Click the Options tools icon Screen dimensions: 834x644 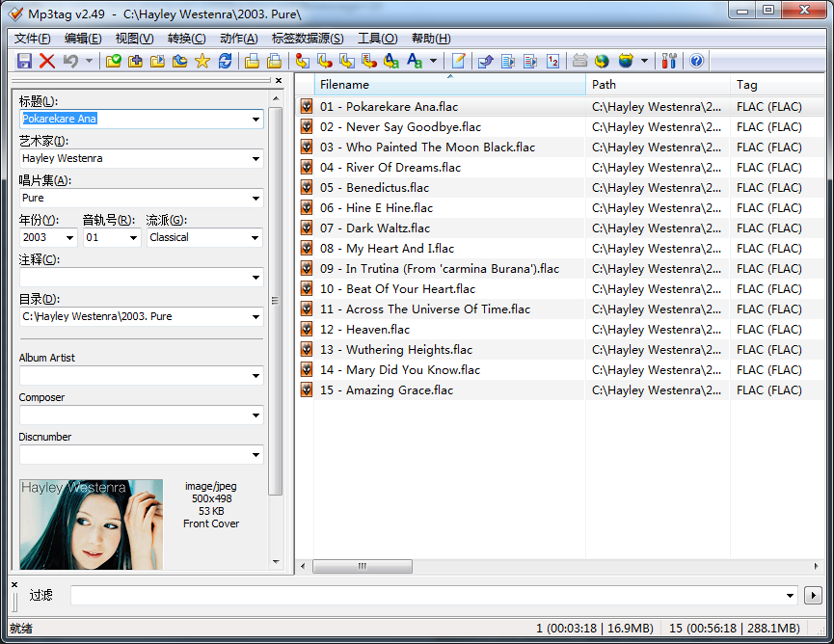[x=669, y=61]
